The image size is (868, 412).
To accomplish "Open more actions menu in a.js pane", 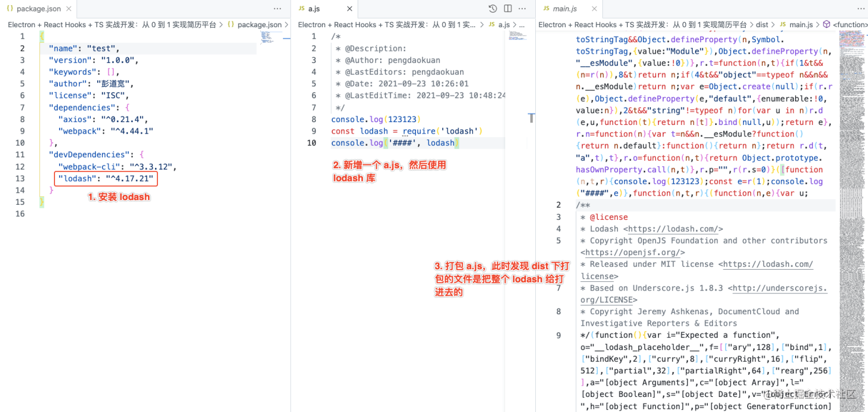I will click(523, 9).
